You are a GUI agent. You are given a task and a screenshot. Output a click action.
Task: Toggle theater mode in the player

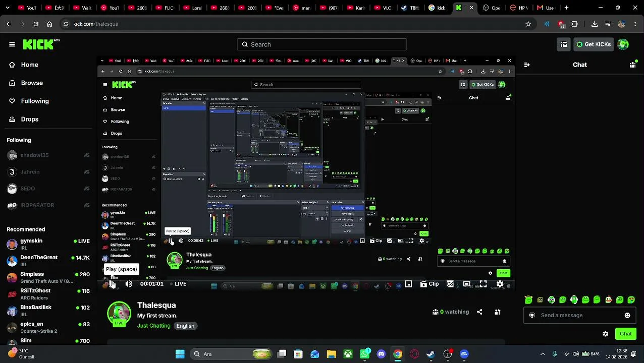(467, 284)
